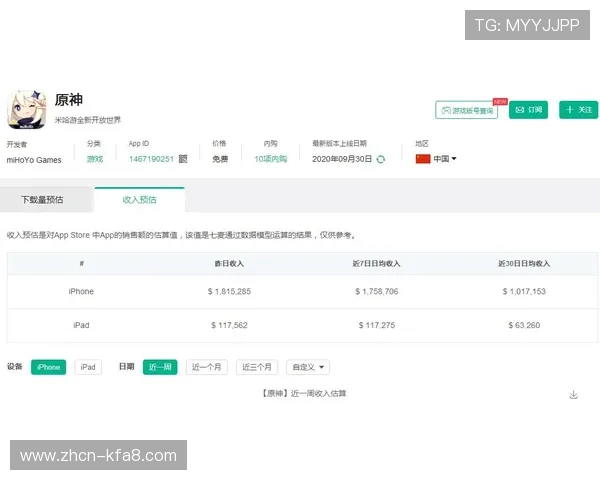Open the 10项内购 in-app purchases link

click(x=271, y=159)
